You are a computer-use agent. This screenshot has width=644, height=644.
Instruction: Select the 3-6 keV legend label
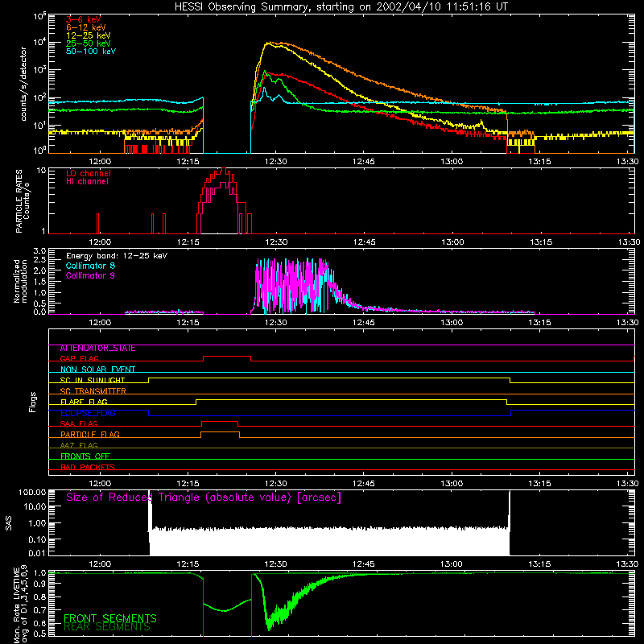[x=84, y=19]
